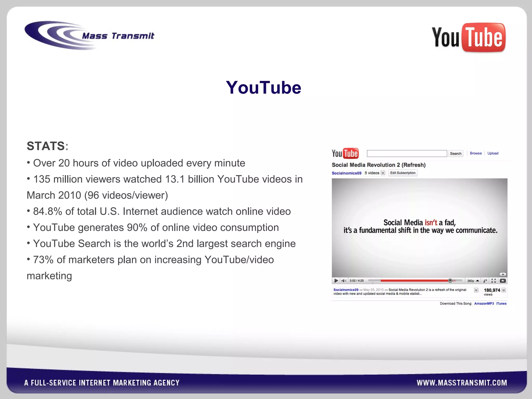Click the '73% of marketers plan' bullet
Screen dimensions: 532x399
pyautogui.click(x=150, y=268)
